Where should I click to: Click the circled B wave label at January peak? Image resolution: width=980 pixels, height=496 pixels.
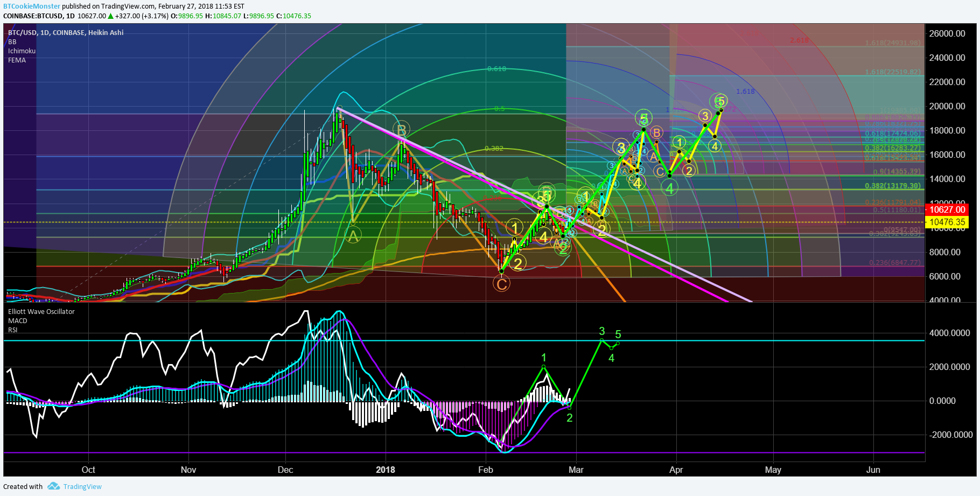click(x=401, y=130)
